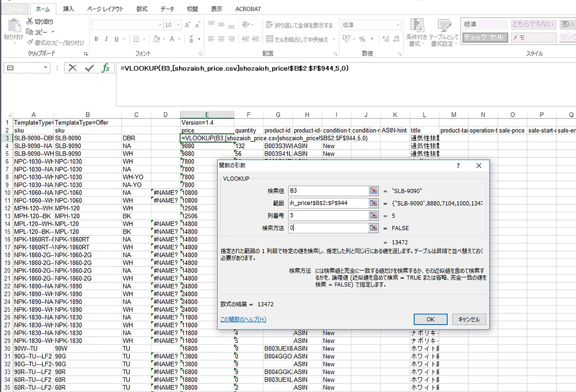Click the Copy icon
Viewport: 576px width, 392px height.
coord(29,32)
